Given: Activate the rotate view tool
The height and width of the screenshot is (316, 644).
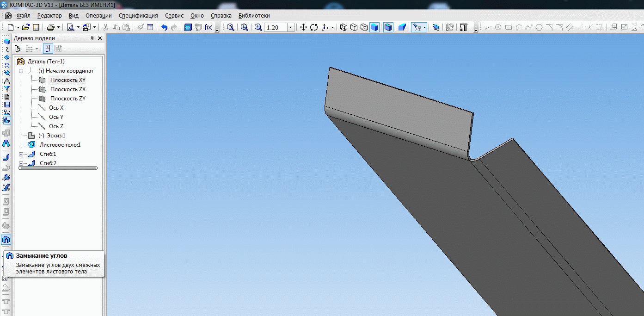Looking at the screenshot, I should click(x=314, y=27).
